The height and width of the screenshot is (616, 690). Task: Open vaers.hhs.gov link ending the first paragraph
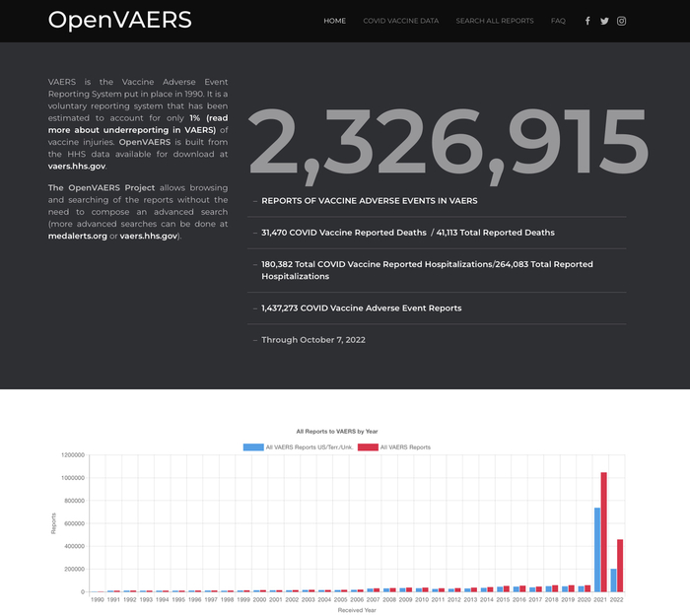click(x=76, y=167)
